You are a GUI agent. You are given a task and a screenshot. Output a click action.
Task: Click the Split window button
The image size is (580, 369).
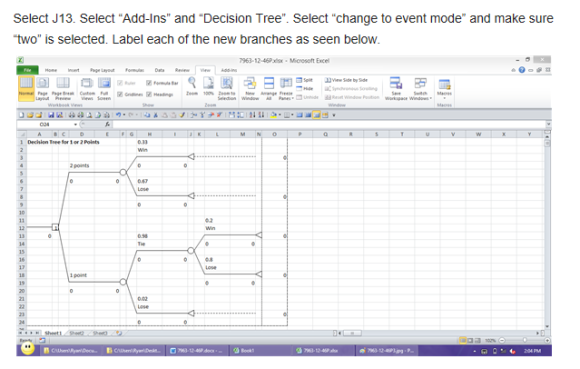click(x=304, y=80)
